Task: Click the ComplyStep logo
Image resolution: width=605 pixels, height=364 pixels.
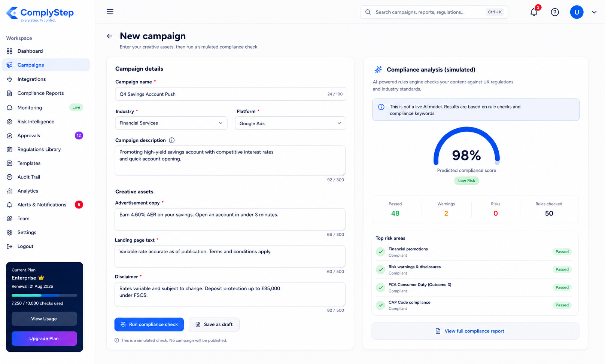Action: 40,14
